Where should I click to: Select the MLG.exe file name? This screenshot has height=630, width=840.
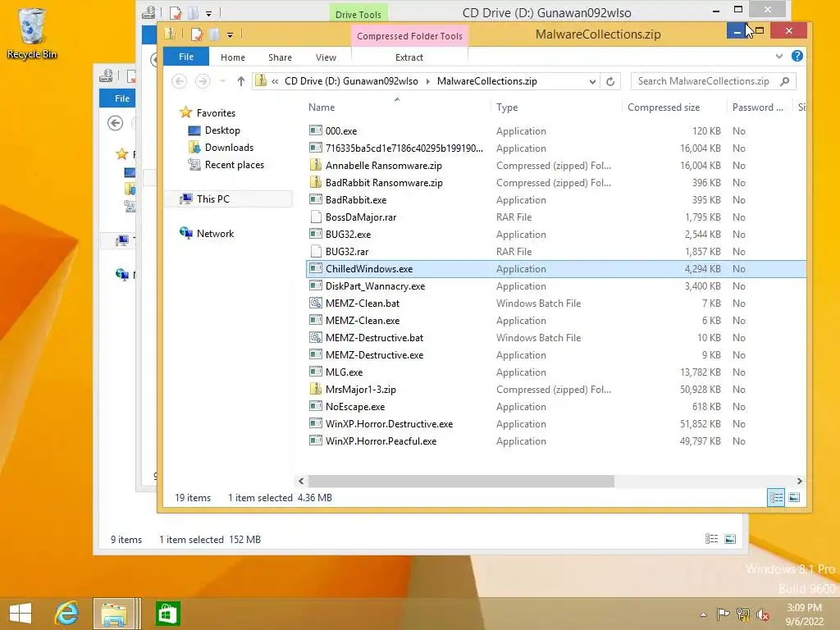pyautogui.click(x=344, y=372)
